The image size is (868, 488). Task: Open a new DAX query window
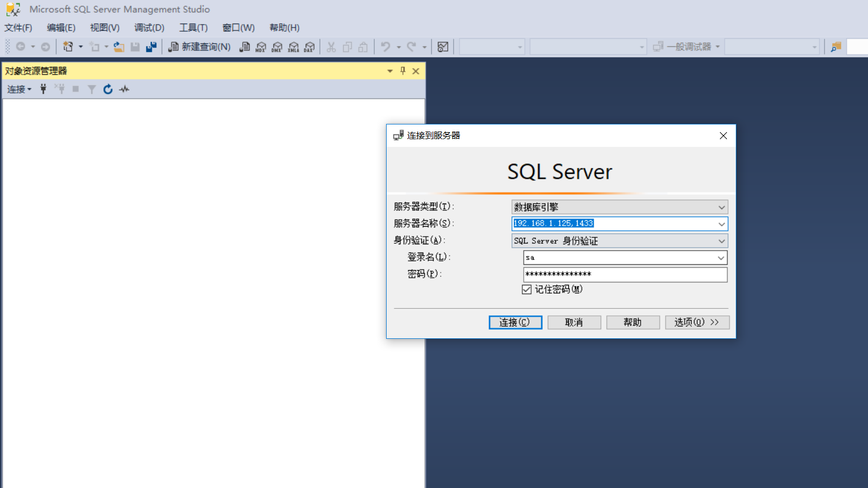(309, 46)
